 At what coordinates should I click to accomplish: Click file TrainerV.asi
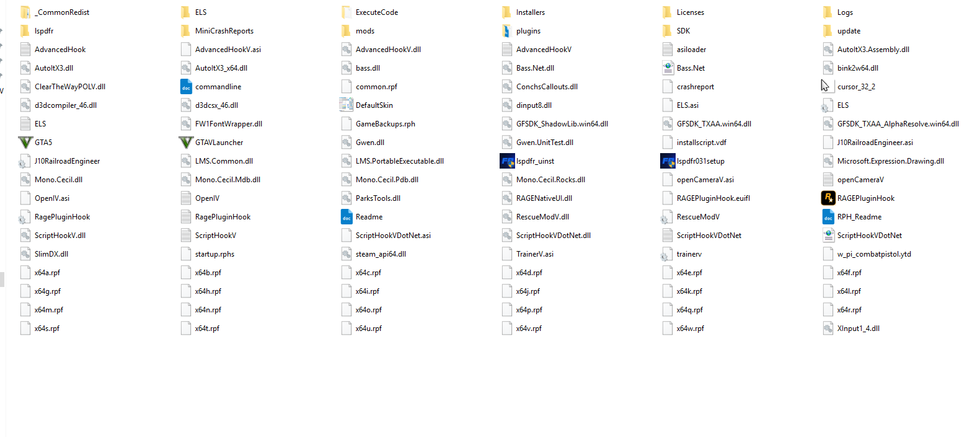pos(535,254)
